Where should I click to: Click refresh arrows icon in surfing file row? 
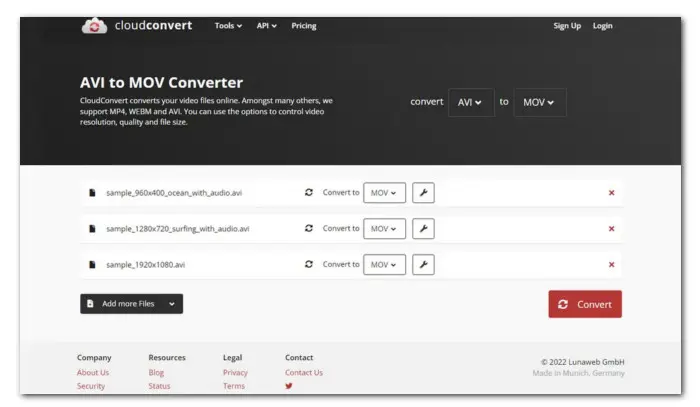tap(308, 228)
